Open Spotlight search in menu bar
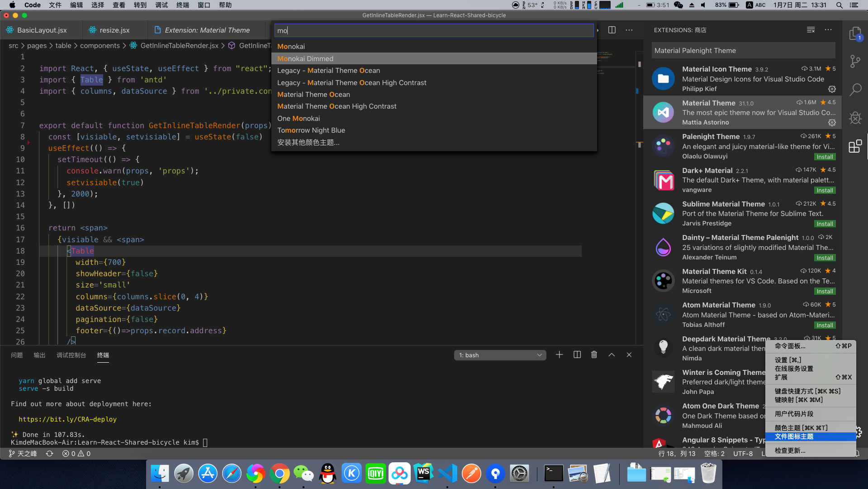868x489 pixels. coord(840,5)
